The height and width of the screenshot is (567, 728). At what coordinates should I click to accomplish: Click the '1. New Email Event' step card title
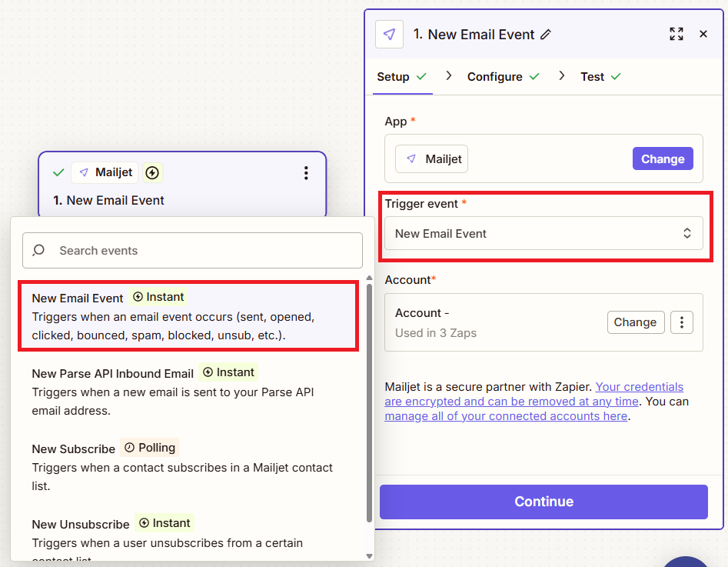click(x=108, y=200)
